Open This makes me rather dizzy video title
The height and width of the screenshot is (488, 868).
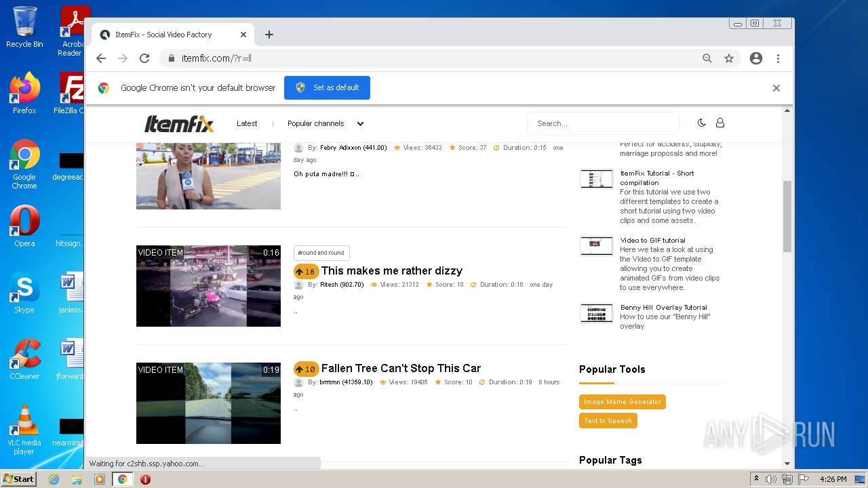(x=392, y=270)
